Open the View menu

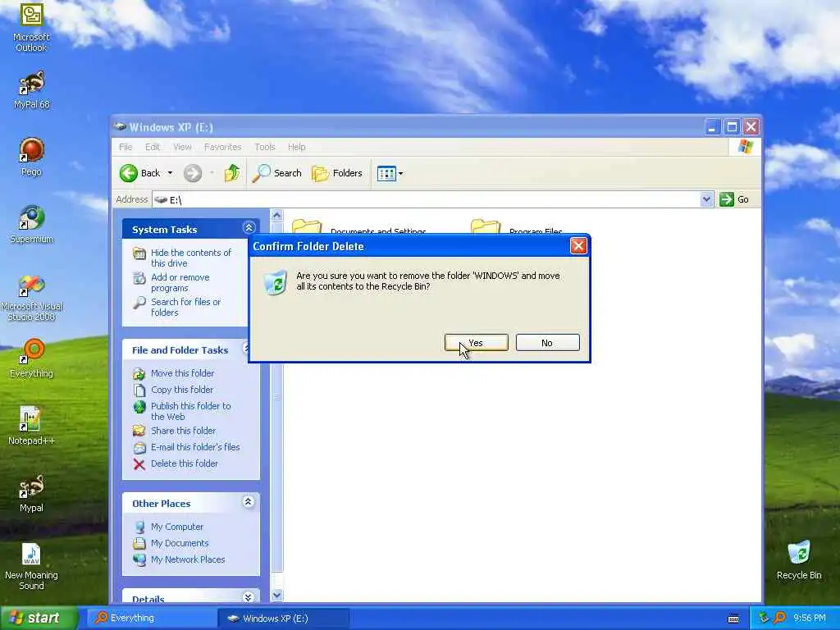(x=182, y=147)
